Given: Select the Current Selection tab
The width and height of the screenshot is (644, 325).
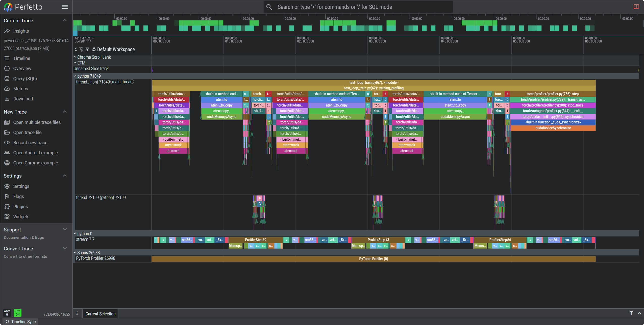Looking at the screenshot, I should 100,314.
